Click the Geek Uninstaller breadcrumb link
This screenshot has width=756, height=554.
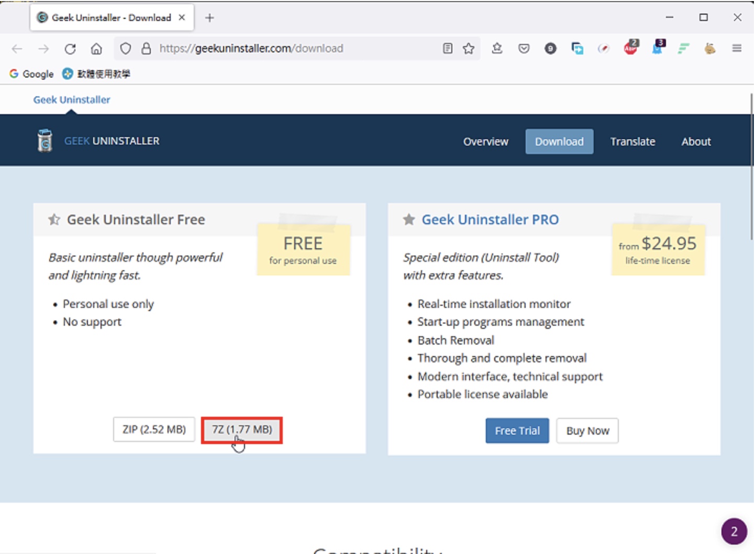coord(72,99)
